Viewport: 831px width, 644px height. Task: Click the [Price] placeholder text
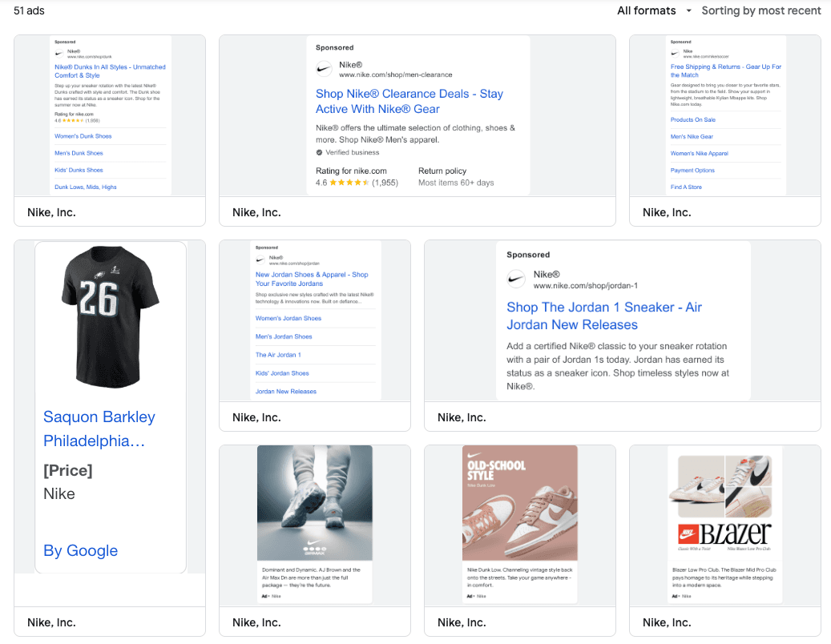[68, 470]
